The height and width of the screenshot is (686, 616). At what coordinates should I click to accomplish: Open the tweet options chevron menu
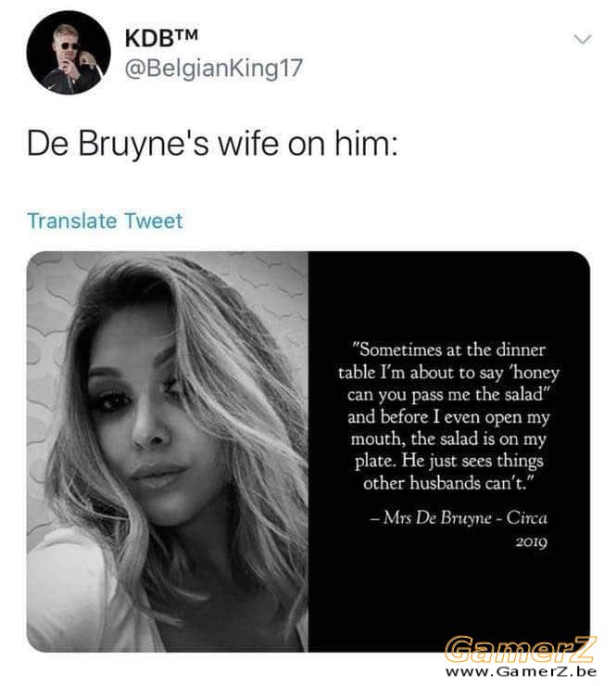tap(583, 39)
